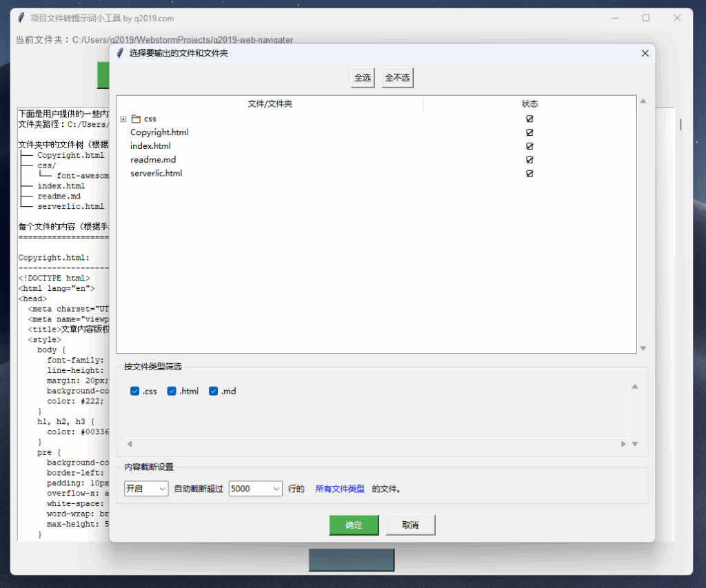Click the down arrow of file list scrollbar

[643, 348]
